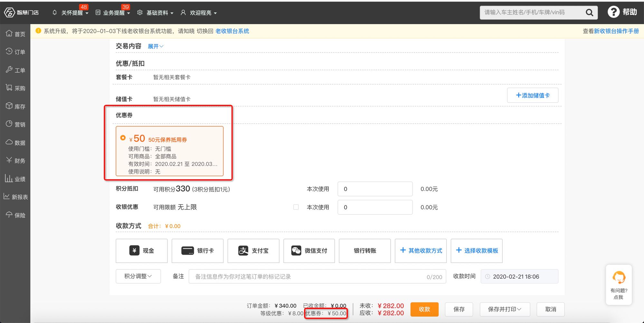Click the Alipay icon on 支付宝
This screenshot has width=644, height=323.
(243, 251)
